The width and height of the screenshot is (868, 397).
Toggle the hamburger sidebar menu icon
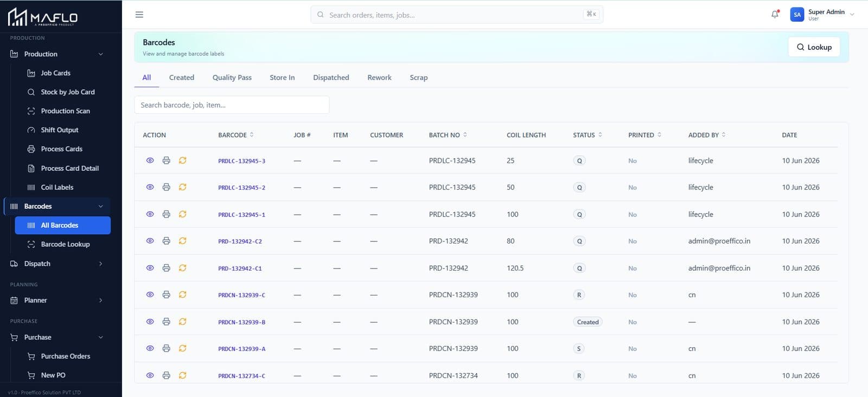tap(139, 15)
